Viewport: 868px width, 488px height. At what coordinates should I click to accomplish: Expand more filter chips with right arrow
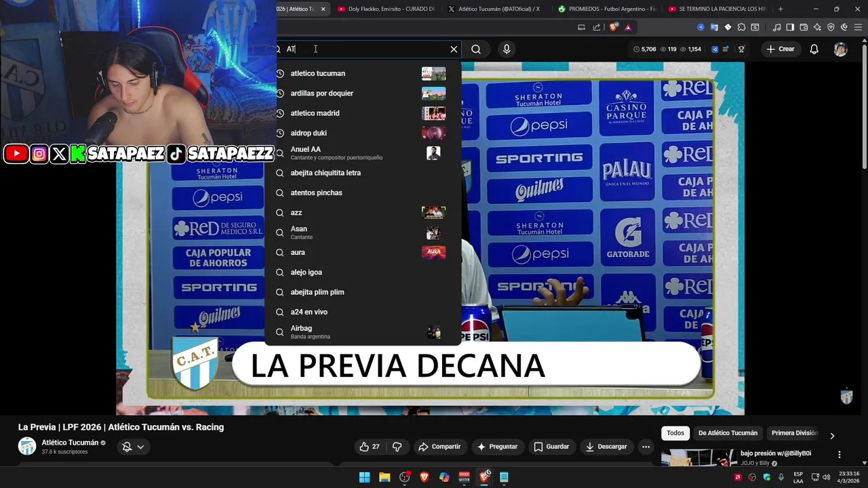point(832,435)
